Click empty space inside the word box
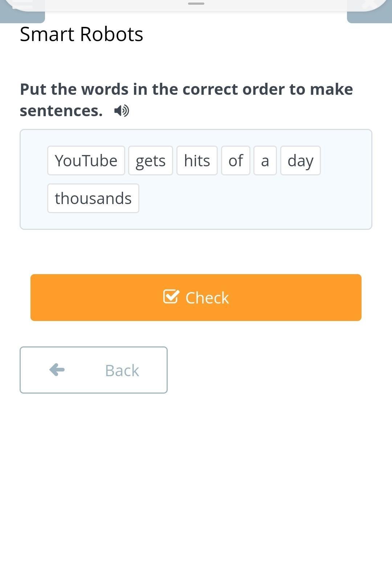The image size is (392, 561). [254, 203]
